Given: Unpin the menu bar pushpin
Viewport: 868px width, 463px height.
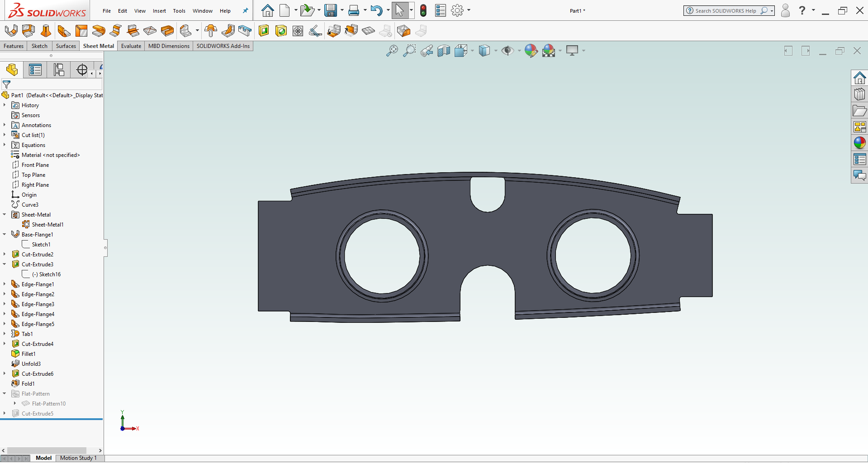Looking at the screenshot, I should pos(245,10).
